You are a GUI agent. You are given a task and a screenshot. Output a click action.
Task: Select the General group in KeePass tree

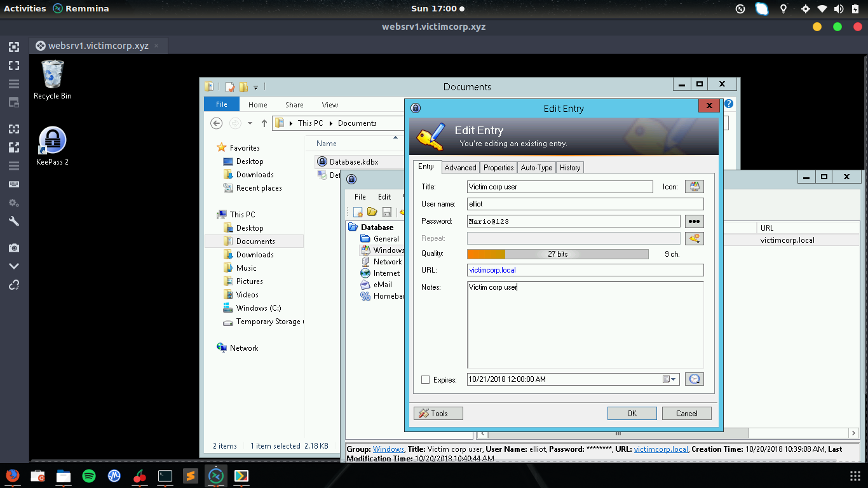(386, 239)
